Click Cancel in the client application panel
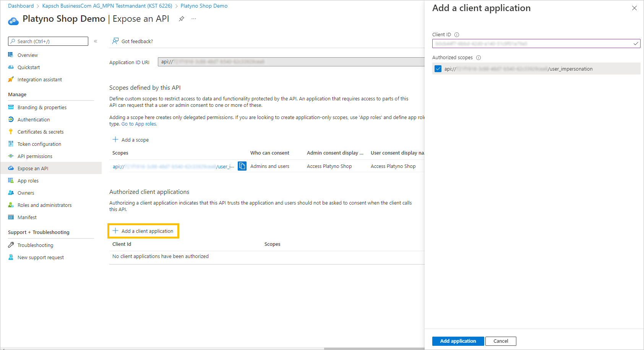The image size is (644, 350). tap(501, 341)
